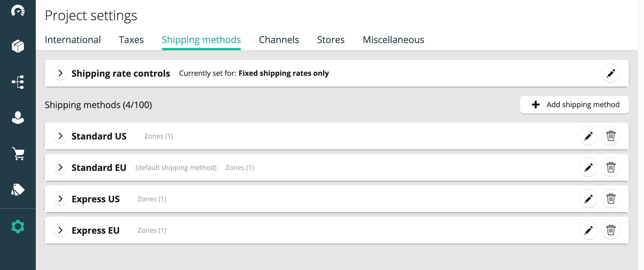
Task: Expand the Standard US shipping method
Action: (60, 136)
